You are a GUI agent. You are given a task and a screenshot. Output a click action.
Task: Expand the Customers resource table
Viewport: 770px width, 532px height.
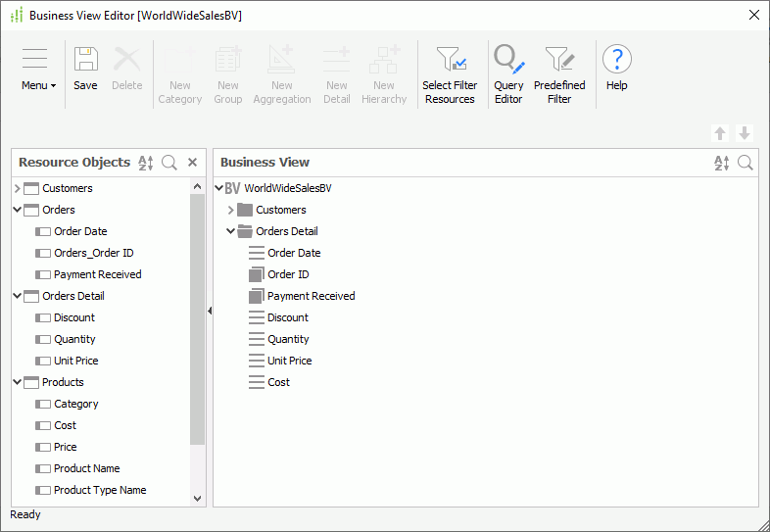(18, 188)
